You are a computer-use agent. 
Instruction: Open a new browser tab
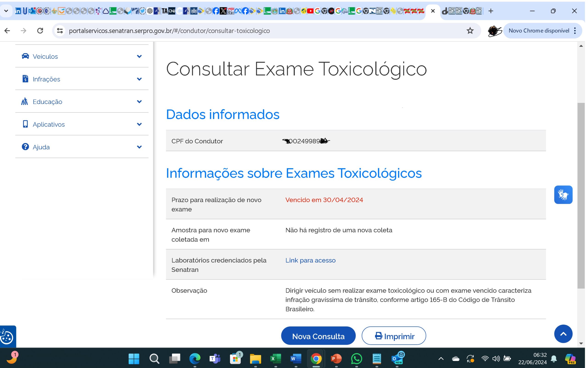[491, 11]
